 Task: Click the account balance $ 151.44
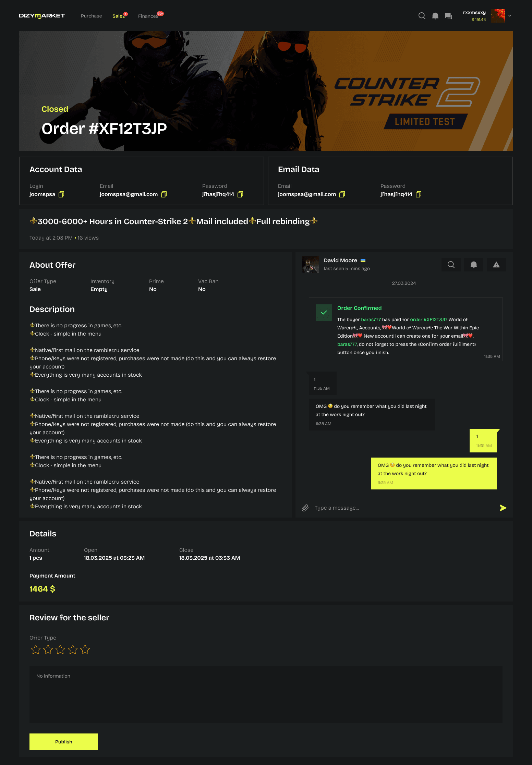(x=479, y=20)
